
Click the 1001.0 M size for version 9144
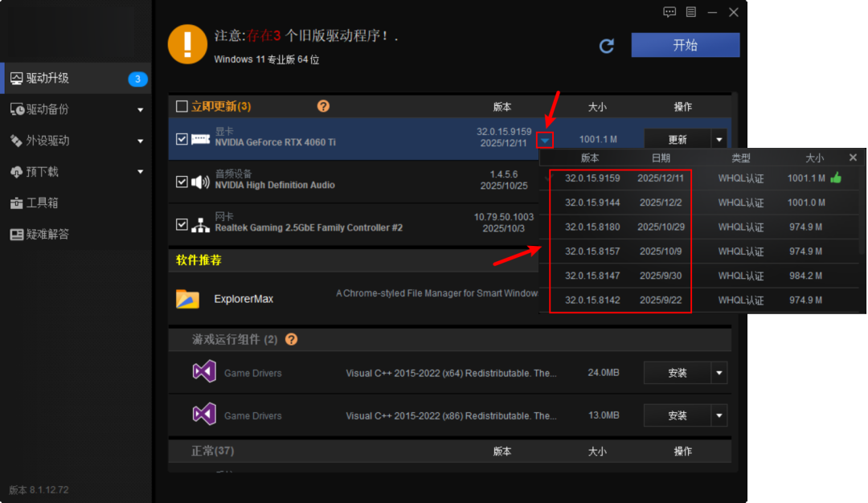point(806,202)
